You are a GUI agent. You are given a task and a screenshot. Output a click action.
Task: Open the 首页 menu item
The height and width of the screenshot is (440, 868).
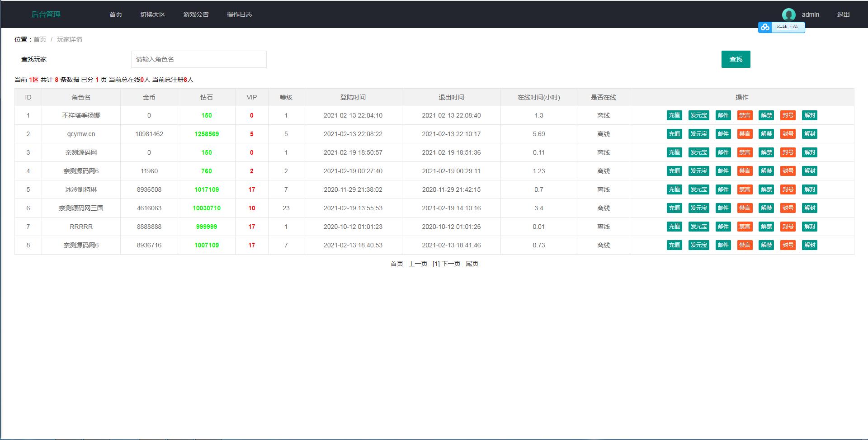(116, 14)
